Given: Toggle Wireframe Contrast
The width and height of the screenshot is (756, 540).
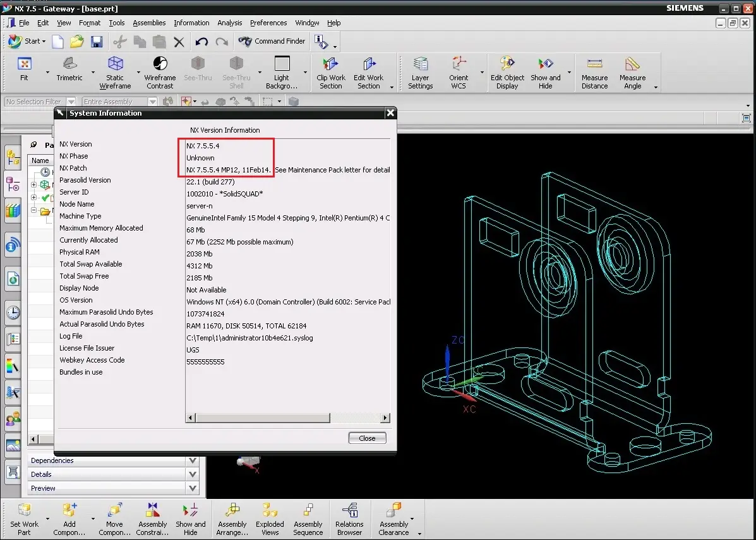Looking at the screenshot, I should (x=160, y=73).
